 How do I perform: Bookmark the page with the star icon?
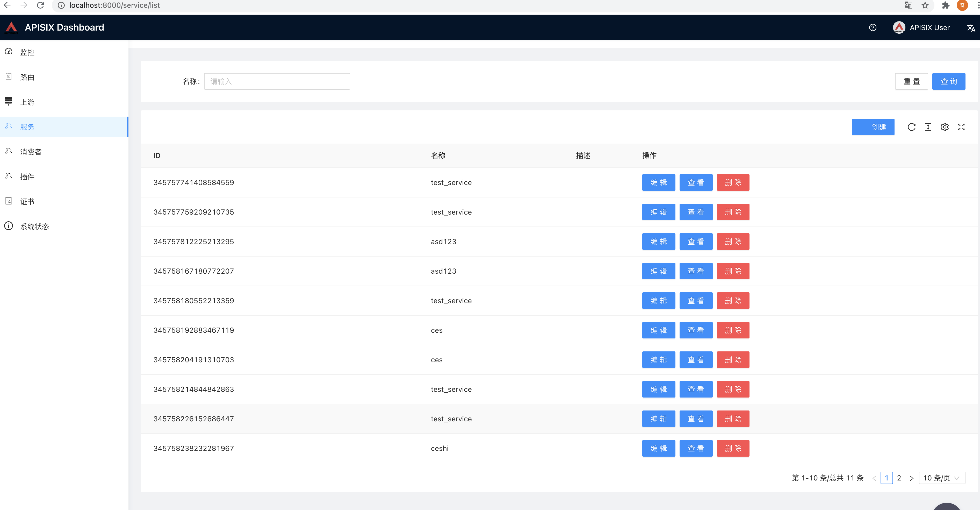tap(925, 5)
